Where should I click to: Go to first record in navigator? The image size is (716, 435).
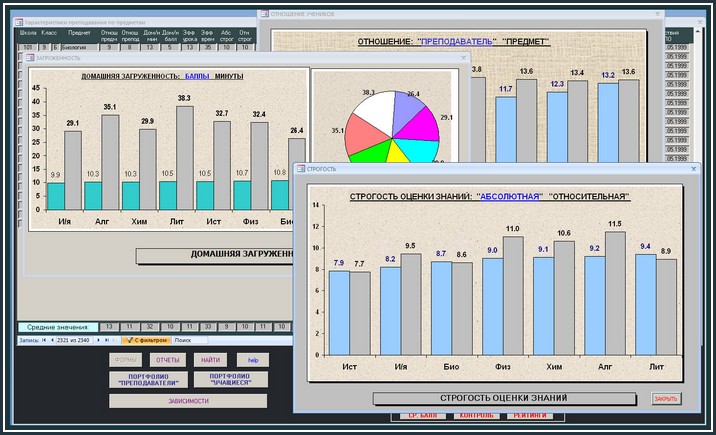tap(43, 340)
